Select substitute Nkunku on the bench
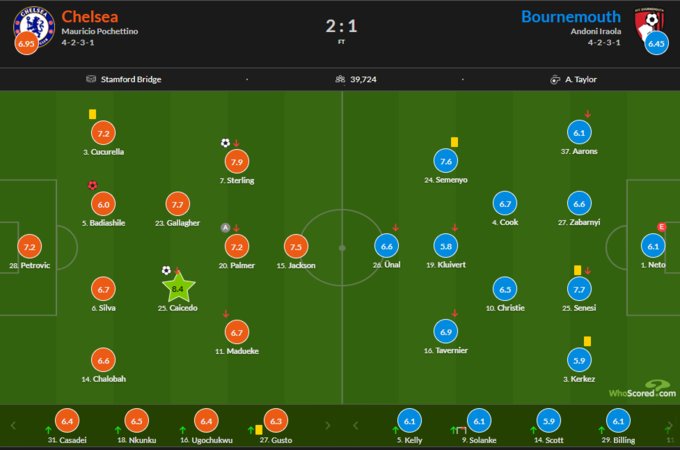680x450 pixels. pos(138,422)
